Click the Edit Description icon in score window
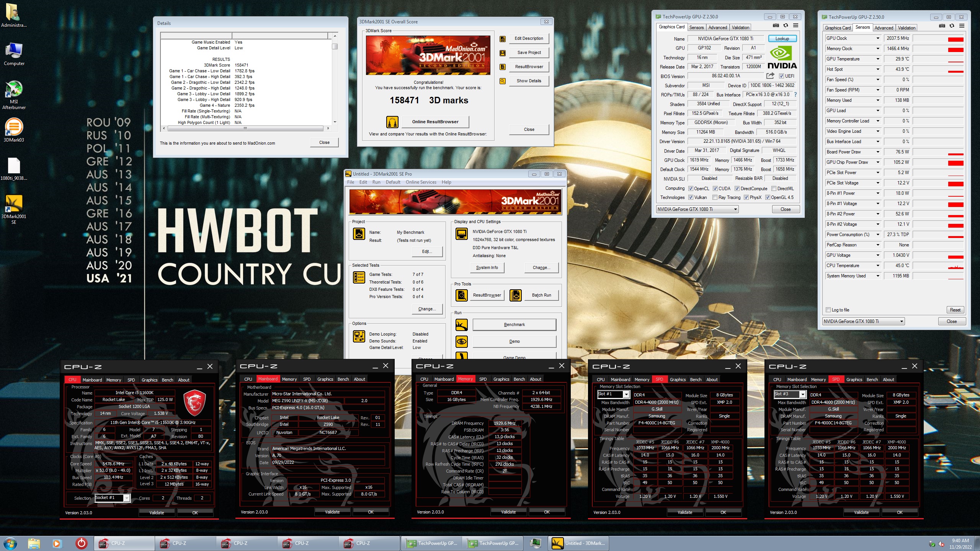The width and height of the screenshot is (980, 551). pyautogui.click(x=503, y=39)
